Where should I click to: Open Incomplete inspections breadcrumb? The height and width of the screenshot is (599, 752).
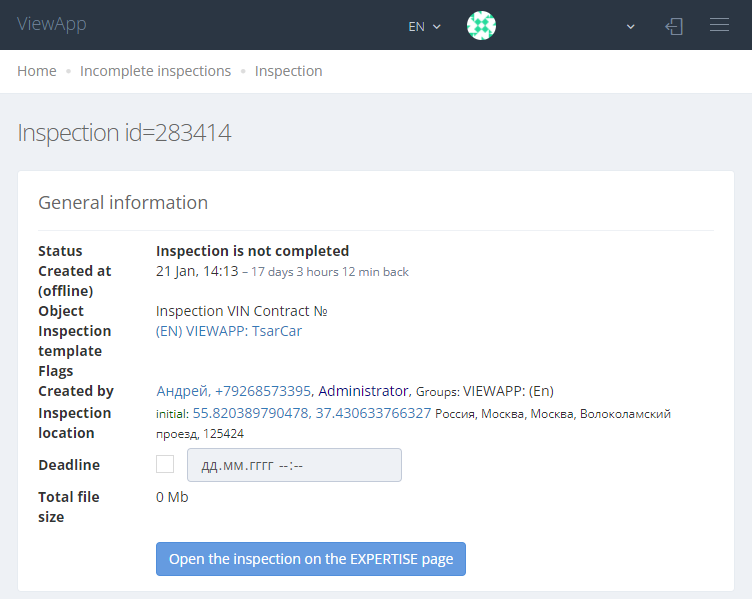(155, 71)
